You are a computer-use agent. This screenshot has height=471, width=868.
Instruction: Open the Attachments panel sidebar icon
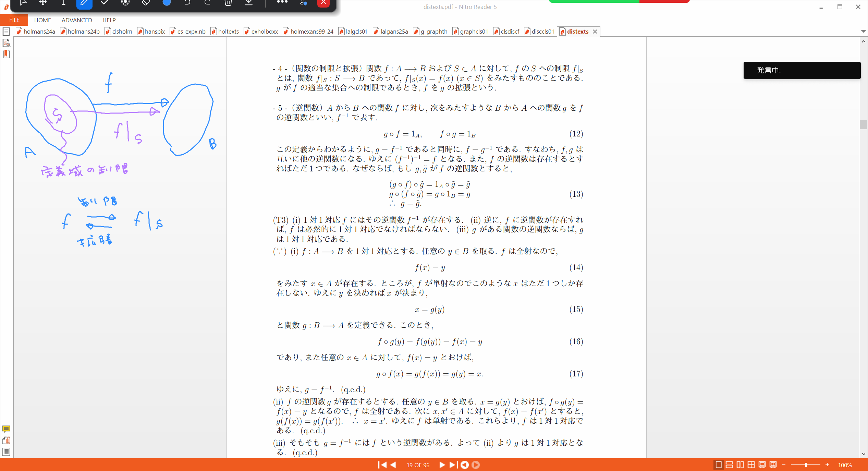pos(6,440)
